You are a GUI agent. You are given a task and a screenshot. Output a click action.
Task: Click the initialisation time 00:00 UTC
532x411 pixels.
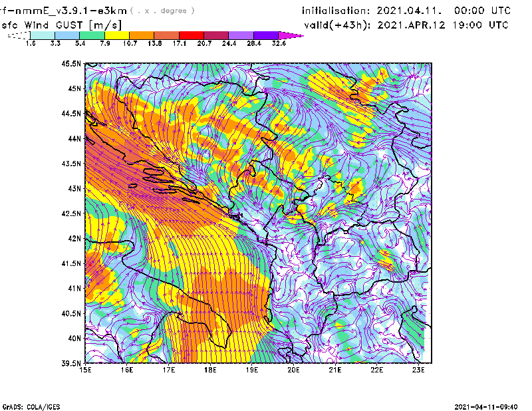(x=483, y=11)
